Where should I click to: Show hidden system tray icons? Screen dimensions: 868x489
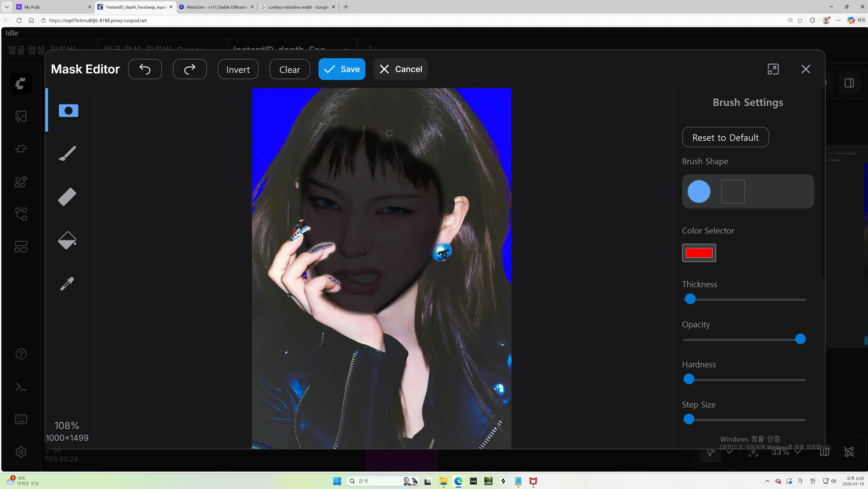(x=767, y=481)
